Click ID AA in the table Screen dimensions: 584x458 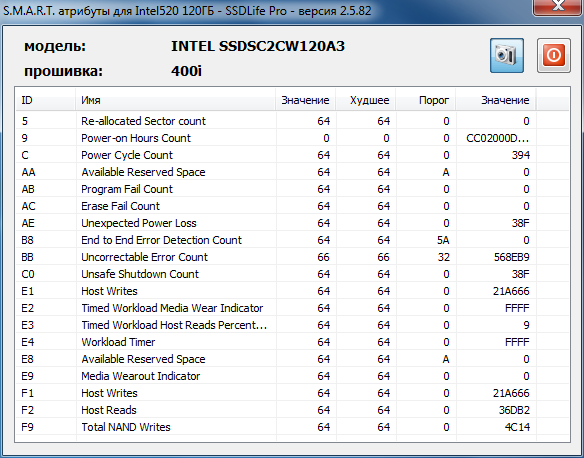pyautogui.click(x=28, y=172)
